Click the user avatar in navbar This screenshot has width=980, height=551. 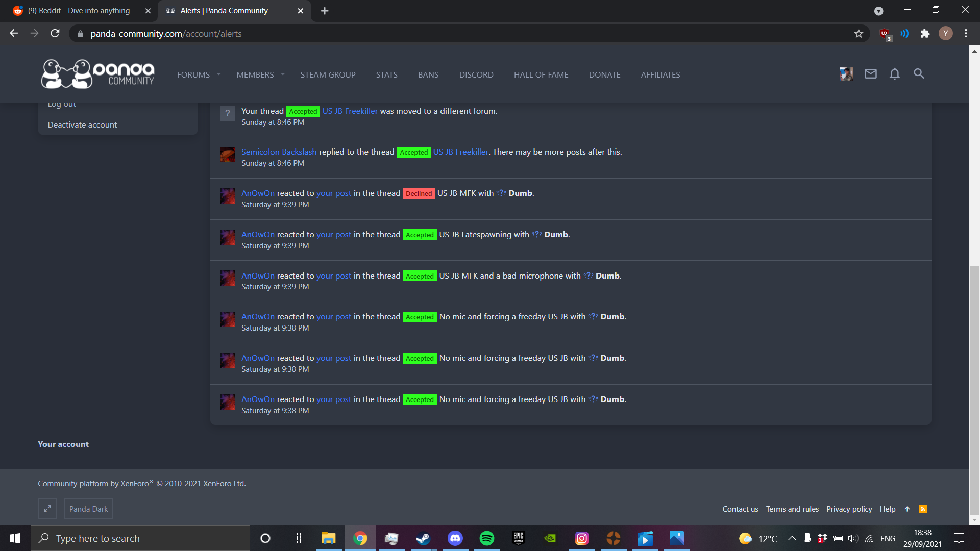(846, 74)
